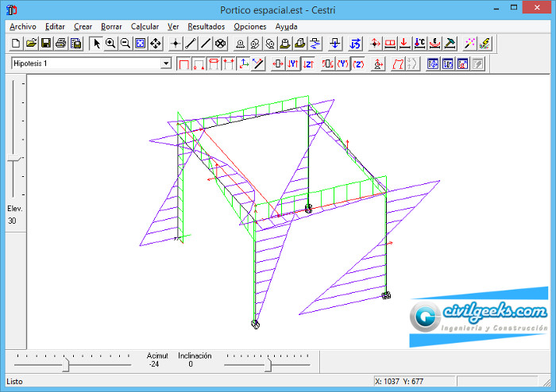The image size is (556, 392).
Task: Click the create node tool icon
Action: [176, 43]
